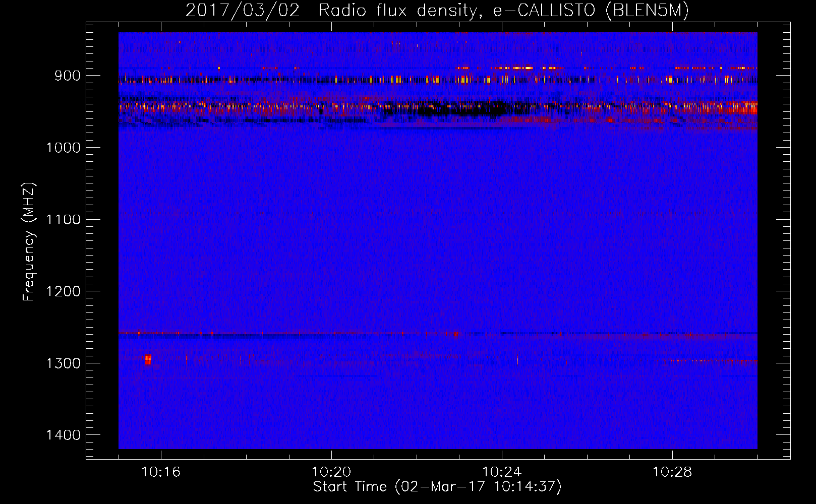This screenshot has width=816, height=504.
Task: Click the spectrogram plot area at 1100 MHz, 10:20
Action: [x=331, y=219]
